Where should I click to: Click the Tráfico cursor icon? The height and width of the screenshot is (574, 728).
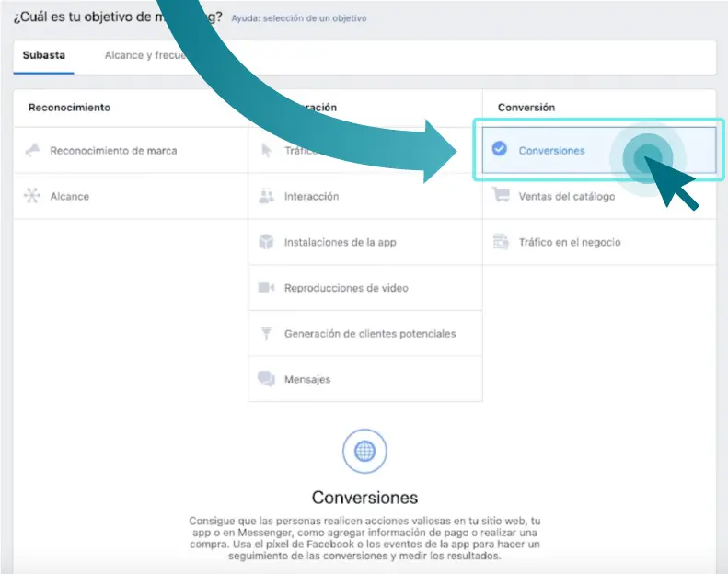(x=267, y=150)
